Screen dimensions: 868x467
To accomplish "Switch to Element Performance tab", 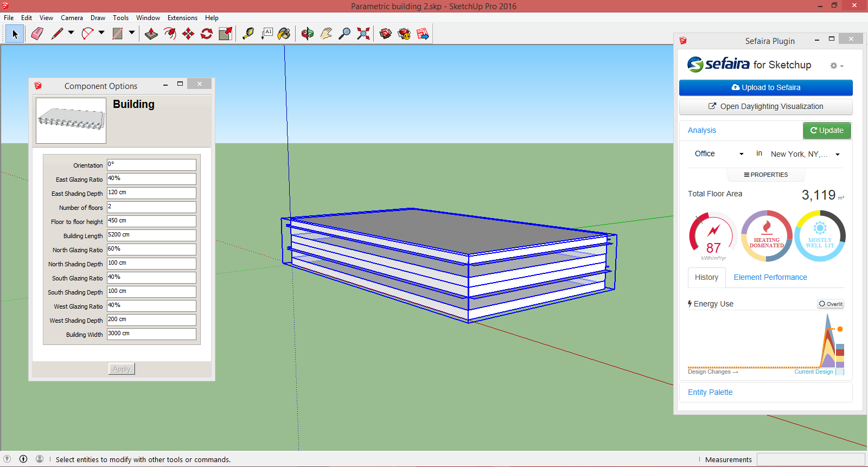I will pos(770,277).
